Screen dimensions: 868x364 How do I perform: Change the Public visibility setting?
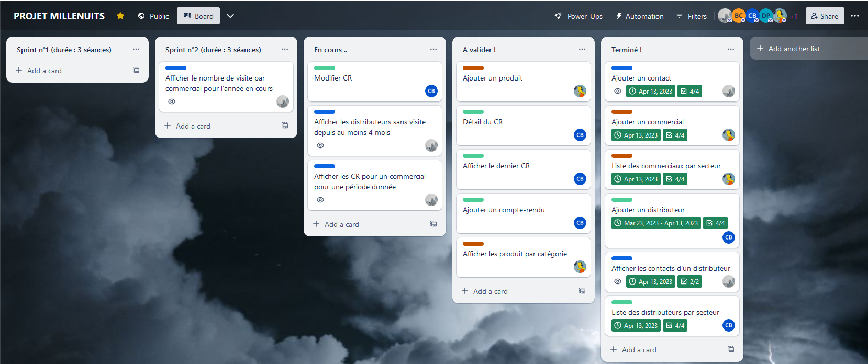tap(153, 16)
